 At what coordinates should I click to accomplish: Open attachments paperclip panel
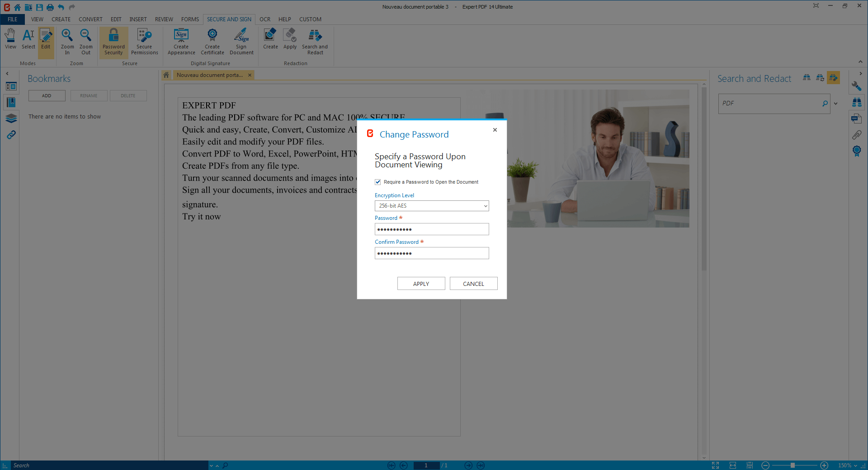[857, 135]
